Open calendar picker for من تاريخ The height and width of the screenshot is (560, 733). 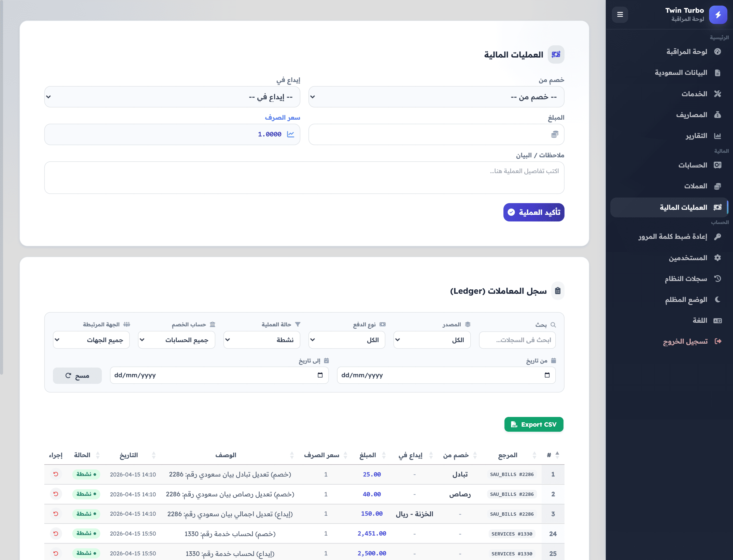tap(547, 376)
